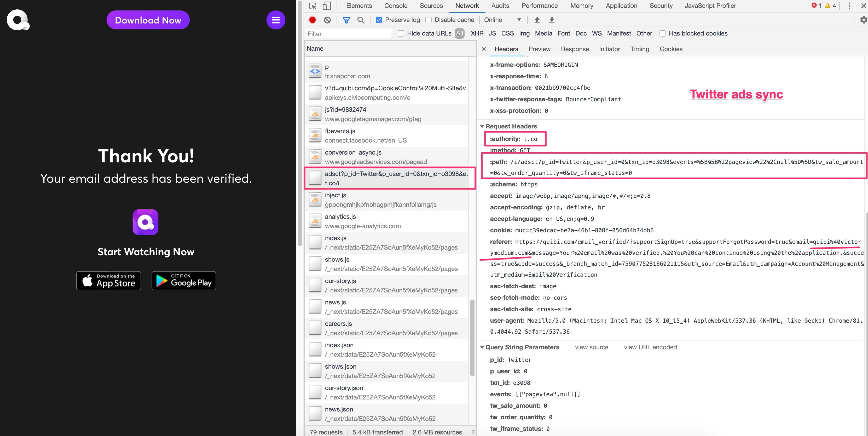Switch to the Console tab
The height and width of the screenshot is (436, 868).
[x=396, y=6]
